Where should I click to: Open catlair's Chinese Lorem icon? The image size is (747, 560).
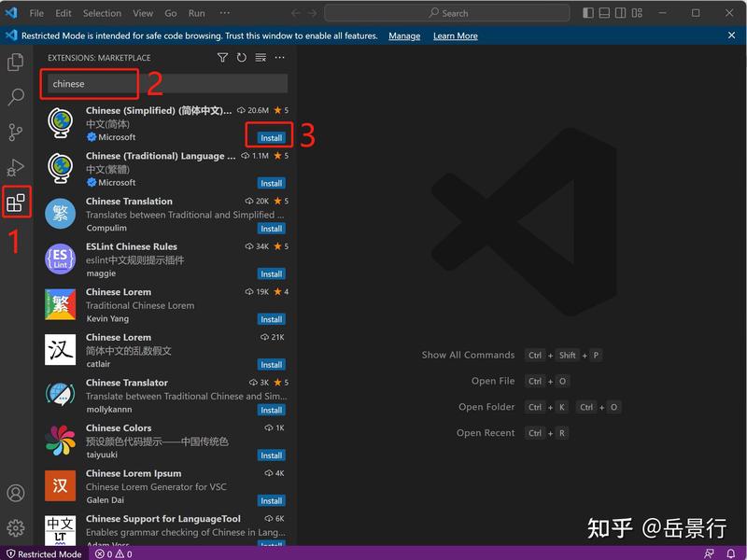[61, 349]
